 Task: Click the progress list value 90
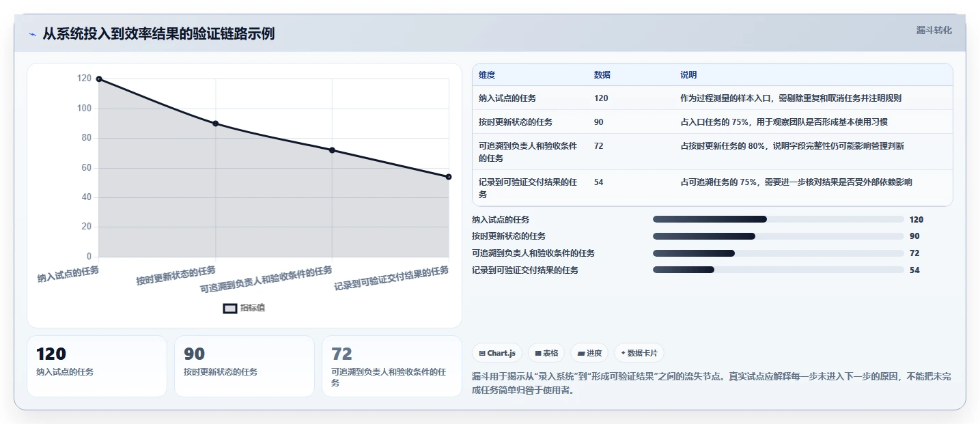tap(914, 236)
